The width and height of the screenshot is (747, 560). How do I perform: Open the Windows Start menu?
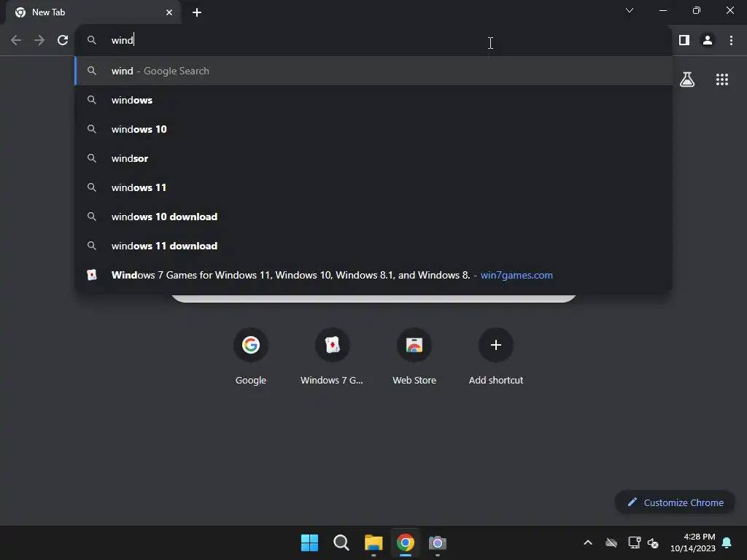[309, 542]
